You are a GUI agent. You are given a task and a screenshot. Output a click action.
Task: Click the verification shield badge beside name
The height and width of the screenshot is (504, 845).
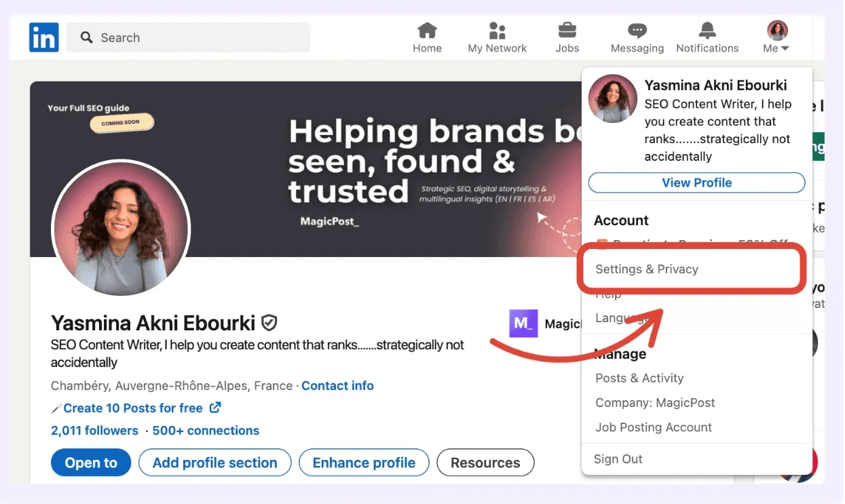coord(269,322)
